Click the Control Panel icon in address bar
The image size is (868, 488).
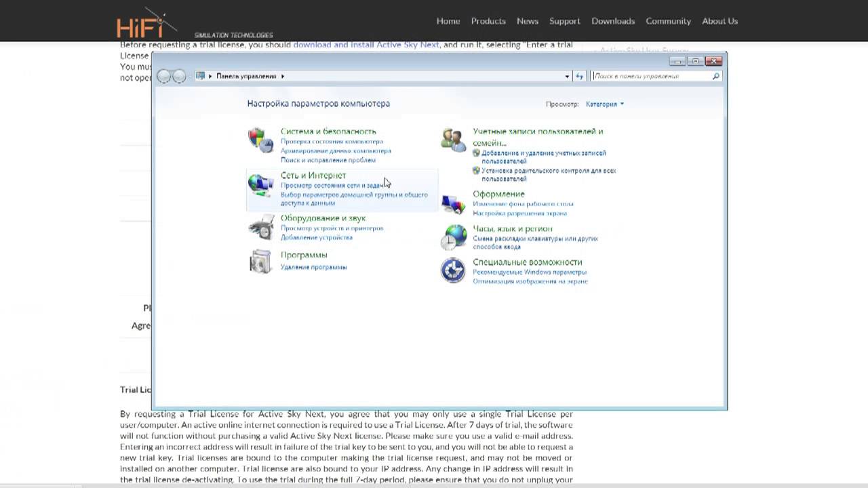click(200, 76)
